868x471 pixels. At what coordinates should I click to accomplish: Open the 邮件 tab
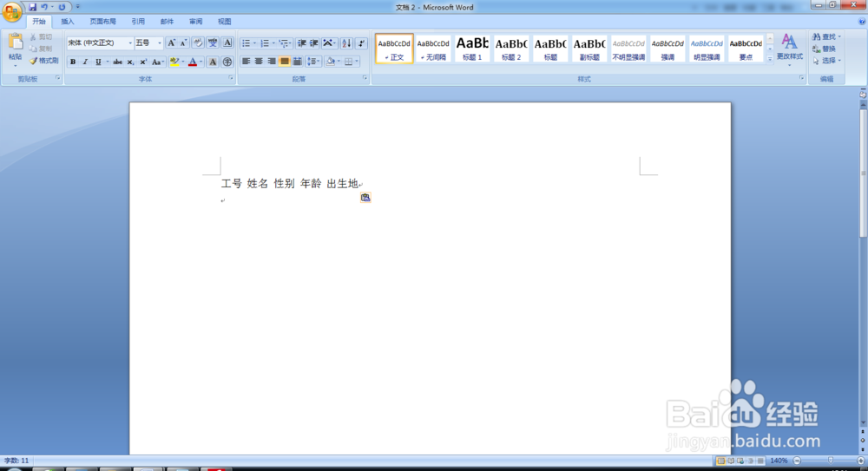(167, 22)
